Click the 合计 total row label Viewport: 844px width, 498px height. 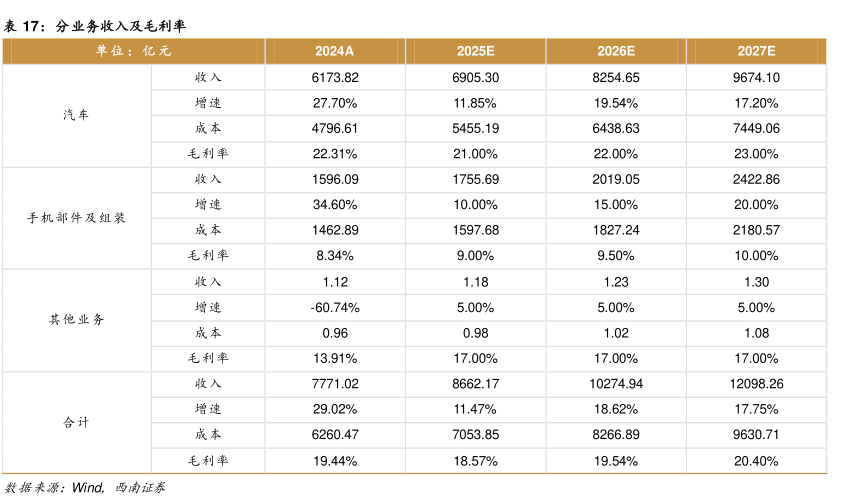76,422
